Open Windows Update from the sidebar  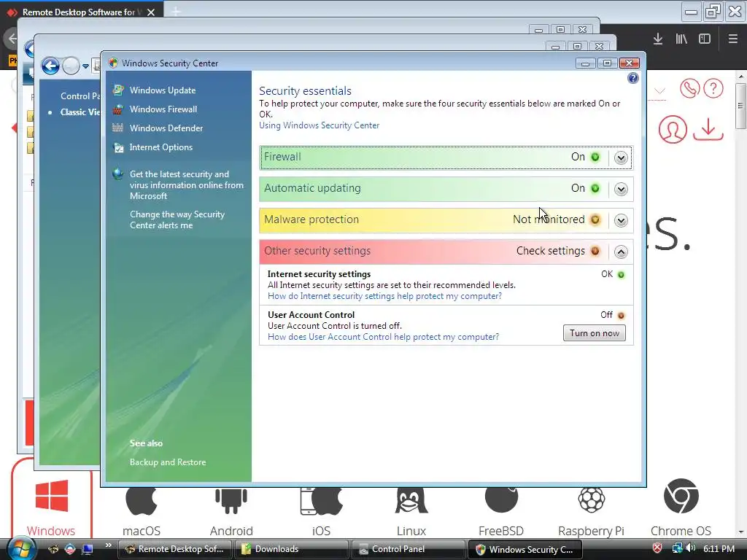point(163,90)
